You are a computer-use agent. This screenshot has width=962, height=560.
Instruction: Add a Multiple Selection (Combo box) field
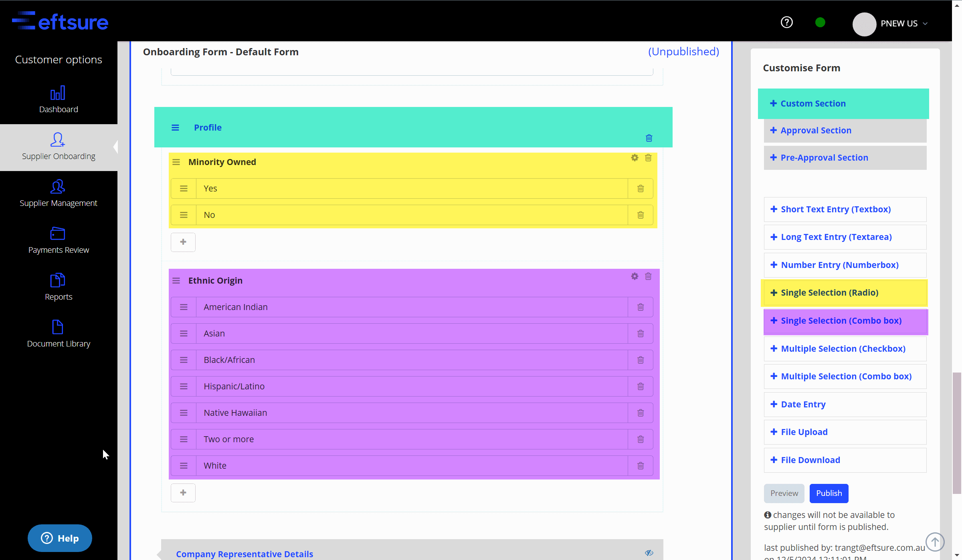click(845, 376)
